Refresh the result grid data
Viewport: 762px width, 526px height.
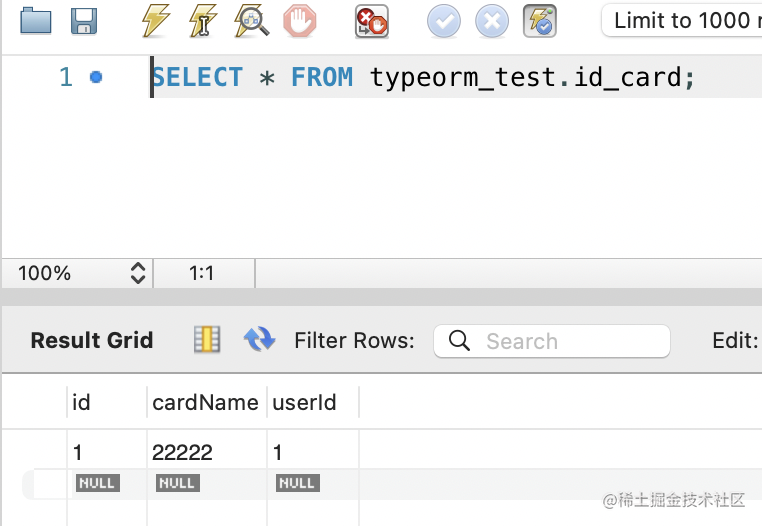point(259,340)
